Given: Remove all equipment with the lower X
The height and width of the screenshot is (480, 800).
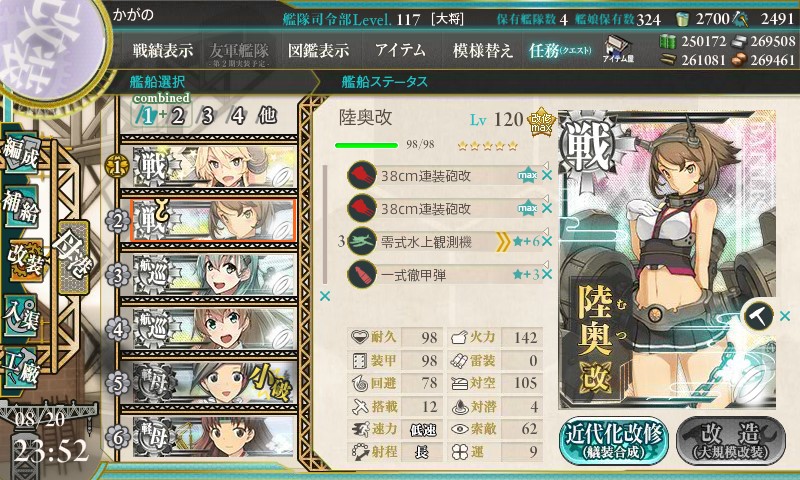Looking at the screenshot, I should click(324, 296).
